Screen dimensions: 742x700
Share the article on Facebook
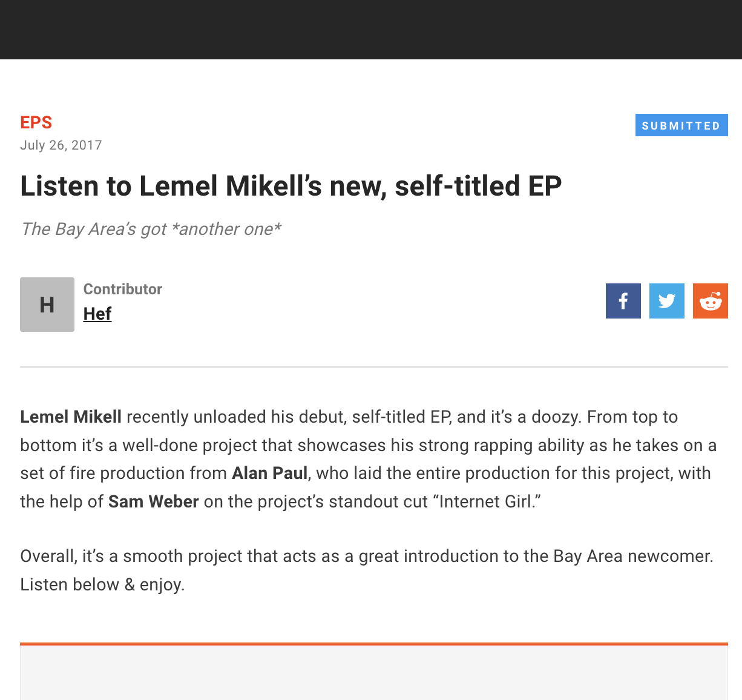click(623, 301)
